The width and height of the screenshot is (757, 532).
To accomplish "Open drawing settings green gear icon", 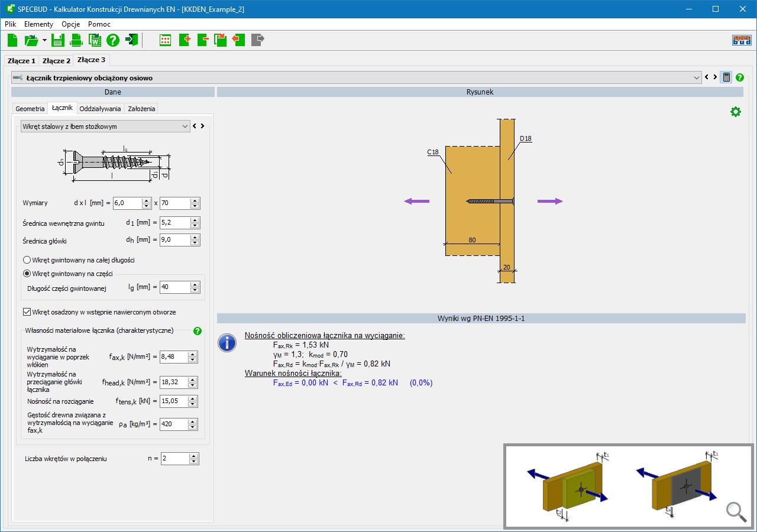I will (x=735, y=112).
